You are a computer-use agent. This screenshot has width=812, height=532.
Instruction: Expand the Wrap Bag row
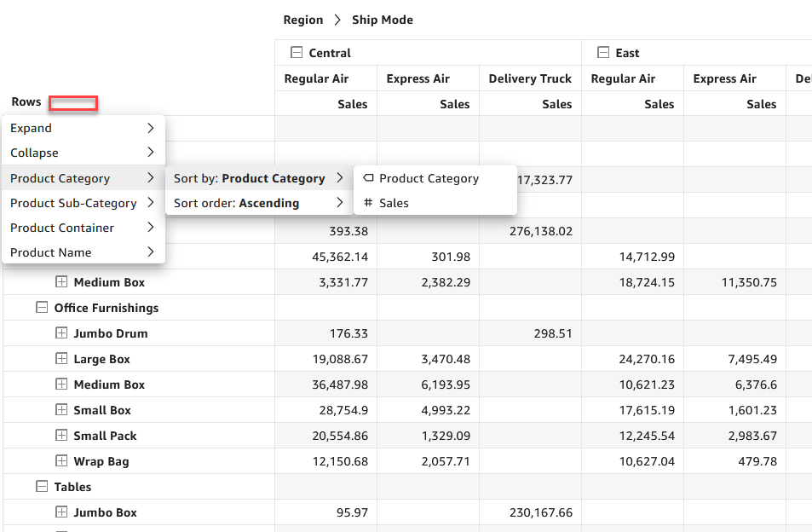(x=61, y=461)
